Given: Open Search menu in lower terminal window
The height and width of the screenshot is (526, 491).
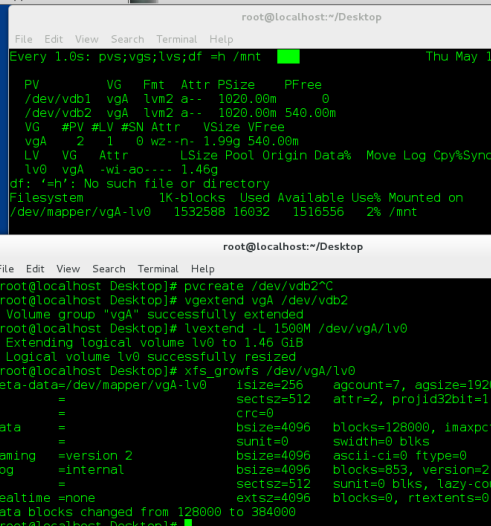Looking at the screenshot, I should coord(109,269).
